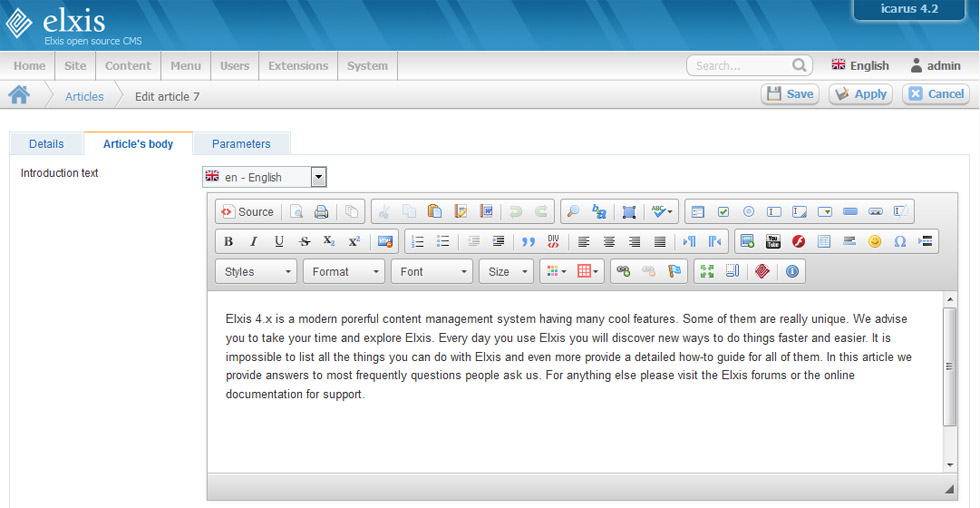Click the Paste clipboard icon
Image resolution: width=980 pixels, height=508 pixels.
coord(434,212)
